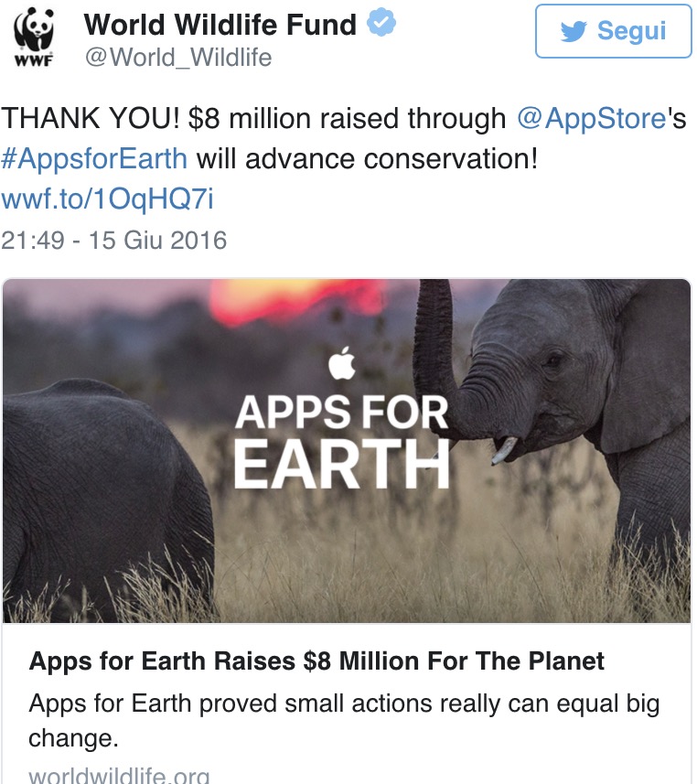Click the WWF panda logo avatar

pyautogui.click(x=34, y=27)
